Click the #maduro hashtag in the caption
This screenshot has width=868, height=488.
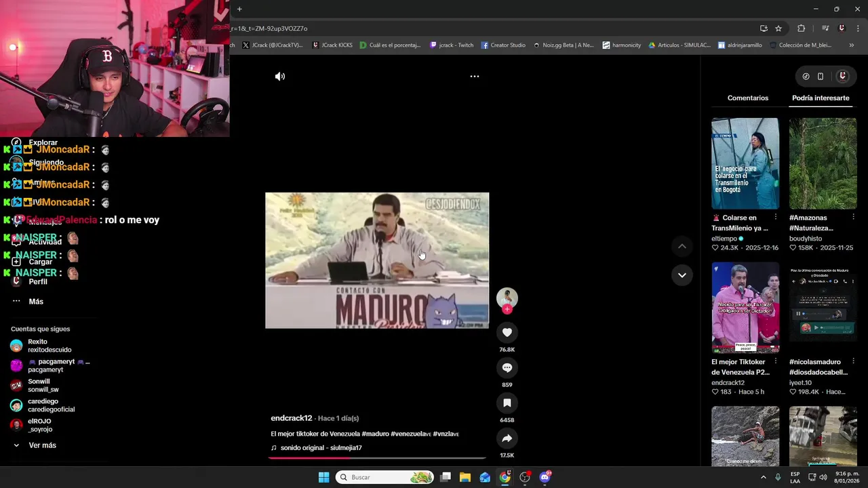pos(376,434)
